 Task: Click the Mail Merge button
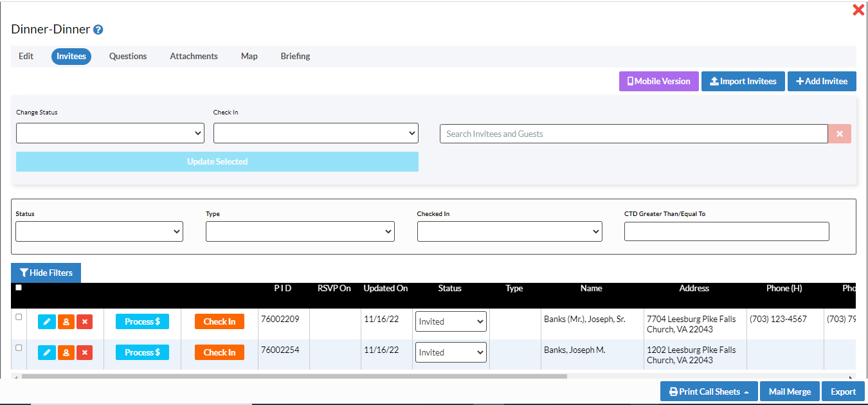pyautogui.click(x=790, y=392)
